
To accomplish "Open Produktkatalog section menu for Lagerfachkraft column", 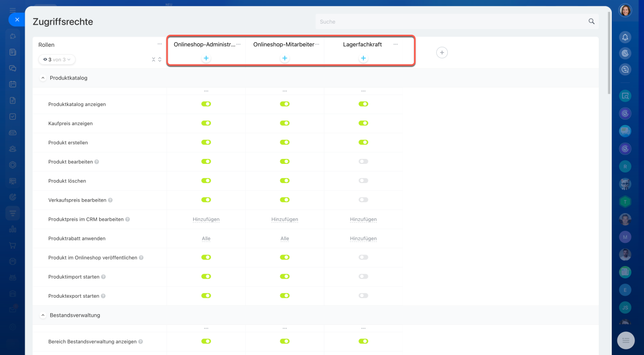I will pyautogui.click(x=363, y=91).
